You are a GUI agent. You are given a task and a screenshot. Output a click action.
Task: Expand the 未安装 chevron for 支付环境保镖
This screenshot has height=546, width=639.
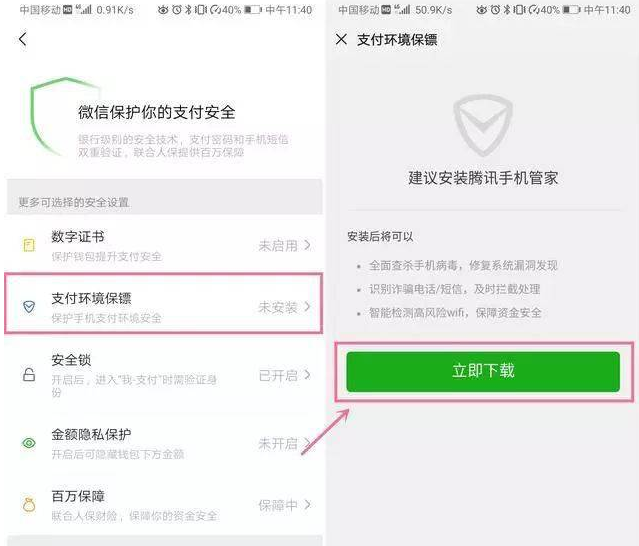(x=308, y=307)
